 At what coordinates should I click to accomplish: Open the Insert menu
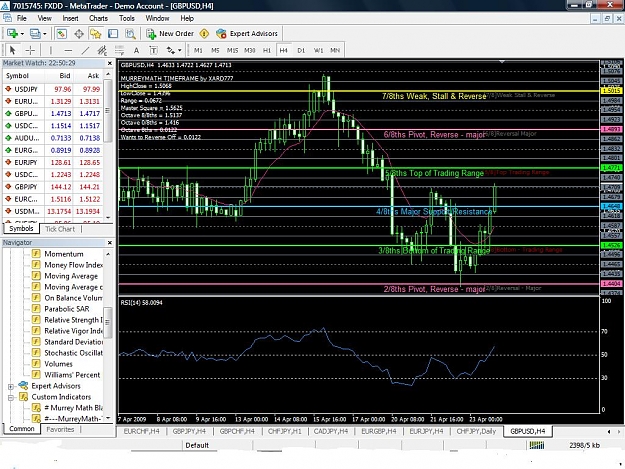click(x=71, y=18)
